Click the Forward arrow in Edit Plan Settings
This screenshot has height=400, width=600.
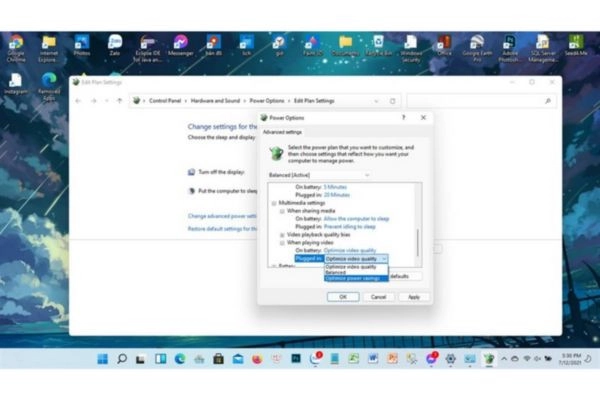click(93, 101)
